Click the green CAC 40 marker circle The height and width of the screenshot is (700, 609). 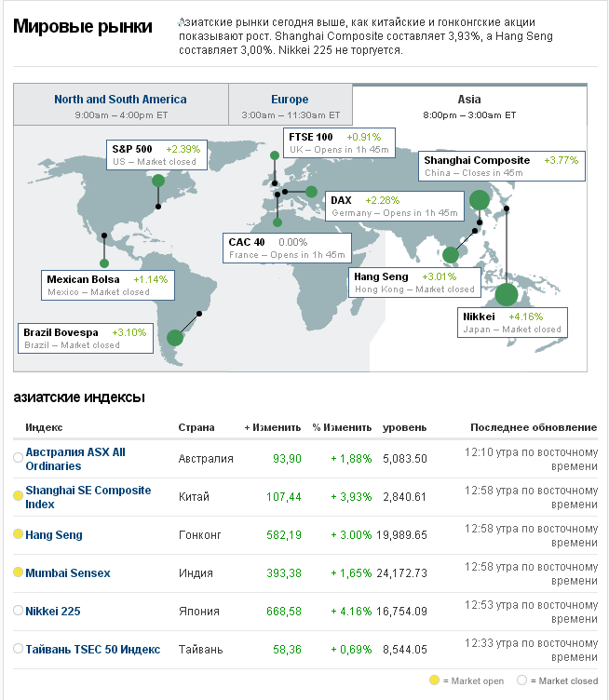click(x=277, y=222)
